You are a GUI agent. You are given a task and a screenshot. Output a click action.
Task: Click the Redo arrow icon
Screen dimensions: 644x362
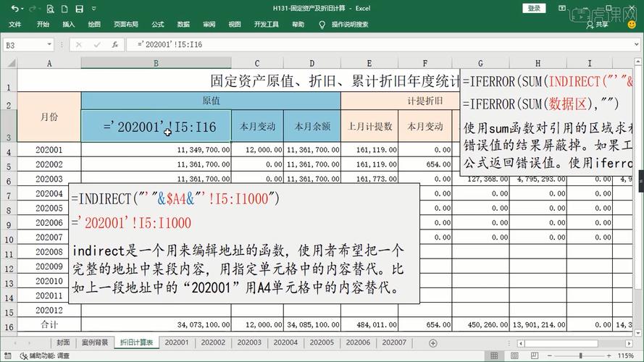coord(33,8)
